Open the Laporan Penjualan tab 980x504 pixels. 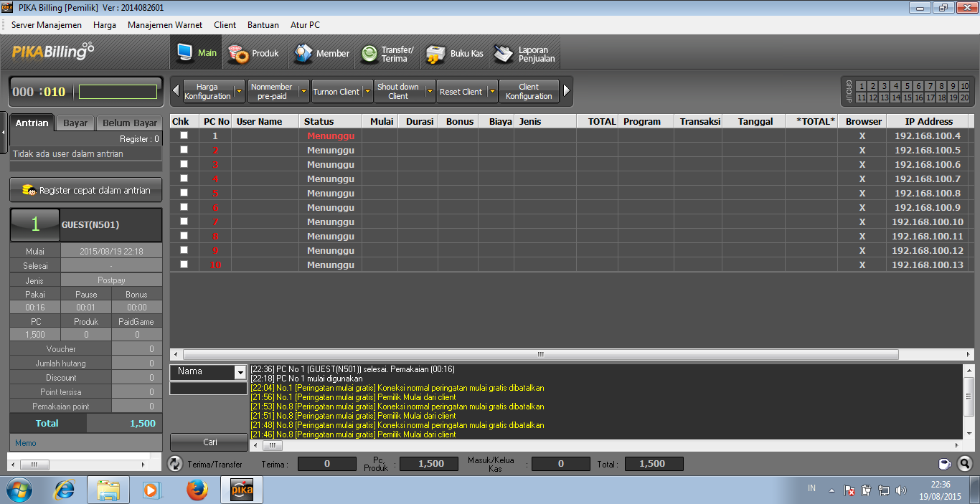[x=525, y=53]
